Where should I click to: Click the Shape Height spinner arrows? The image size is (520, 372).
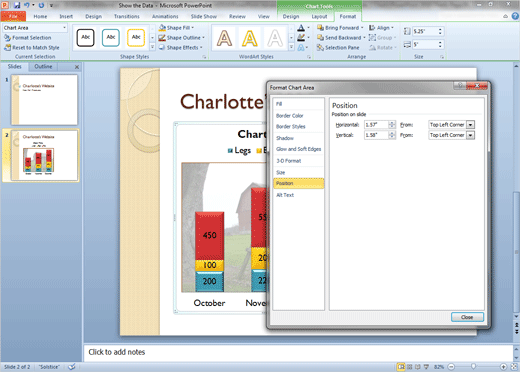pyautogui.click(x=440, y=31)
